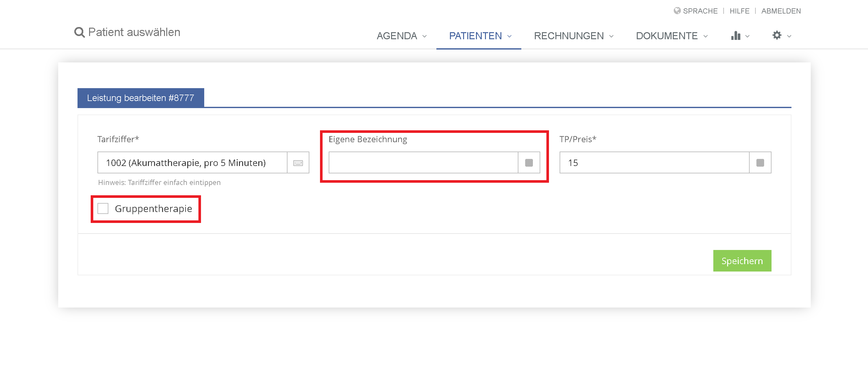Click the Tarifziffer input field
Image resolution: width=868 pixels, height=369 pixels.
[x=192, y=163]
